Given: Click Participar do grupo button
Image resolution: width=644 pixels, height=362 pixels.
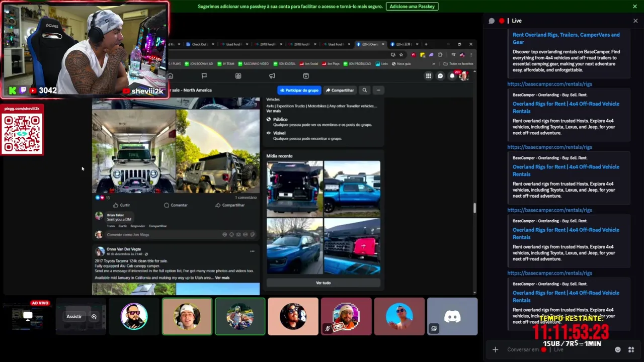Looking at the screenshot, I should [x=299, y=90].
